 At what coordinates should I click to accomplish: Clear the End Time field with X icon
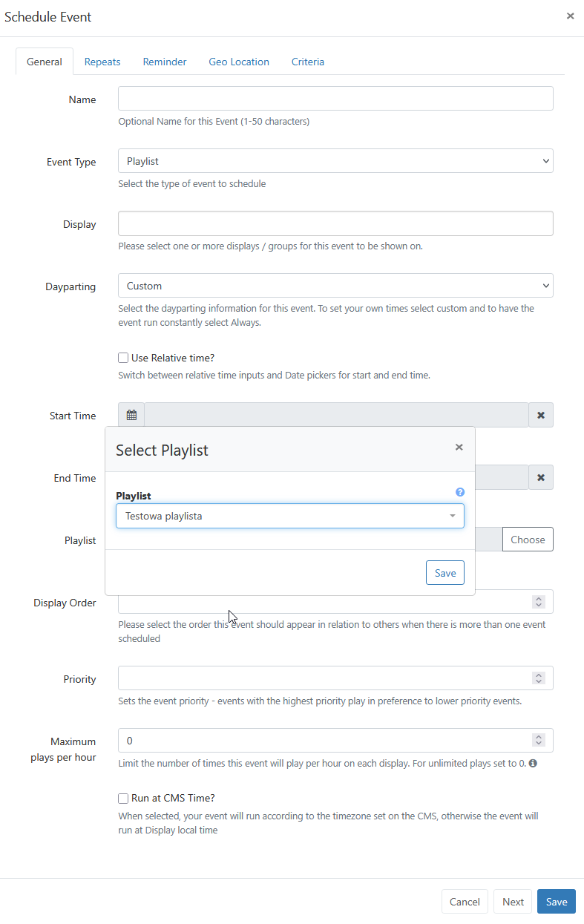[x=541, y=478]
